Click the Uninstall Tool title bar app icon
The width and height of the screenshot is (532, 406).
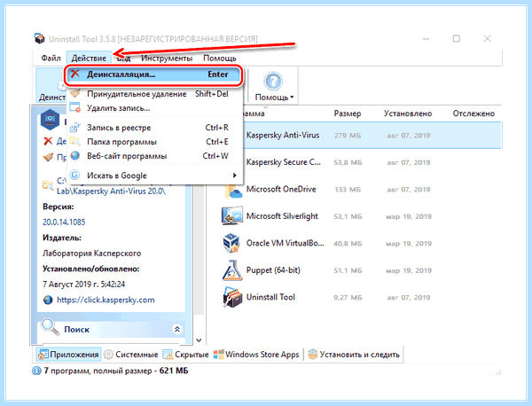click(40, 39)
